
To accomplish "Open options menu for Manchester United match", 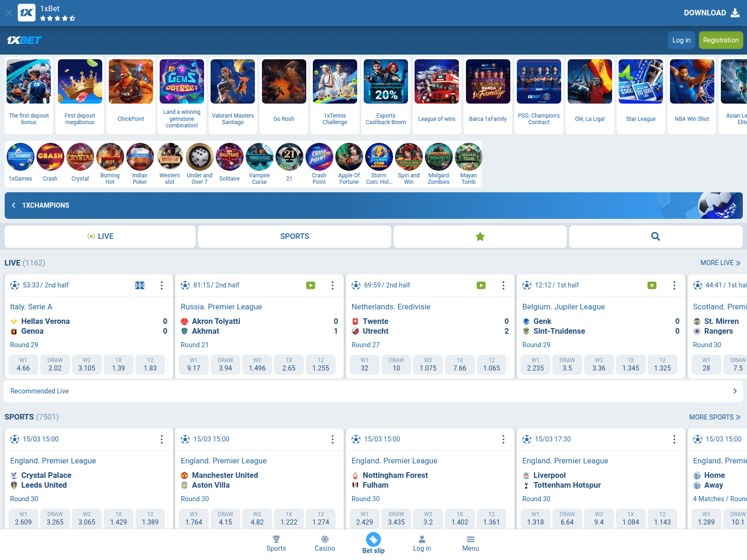I will 332,440.
